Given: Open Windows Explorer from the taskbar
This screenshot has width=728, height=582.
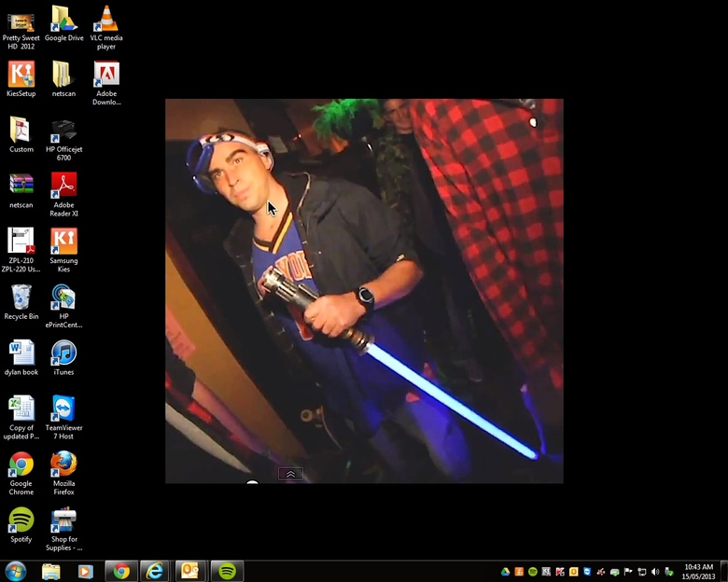Looking at the screenshot, I should tap(50, 572).
